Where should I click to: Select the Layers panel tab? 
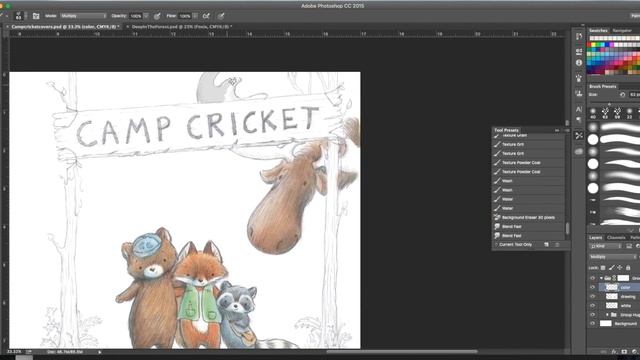coord(596,238)
